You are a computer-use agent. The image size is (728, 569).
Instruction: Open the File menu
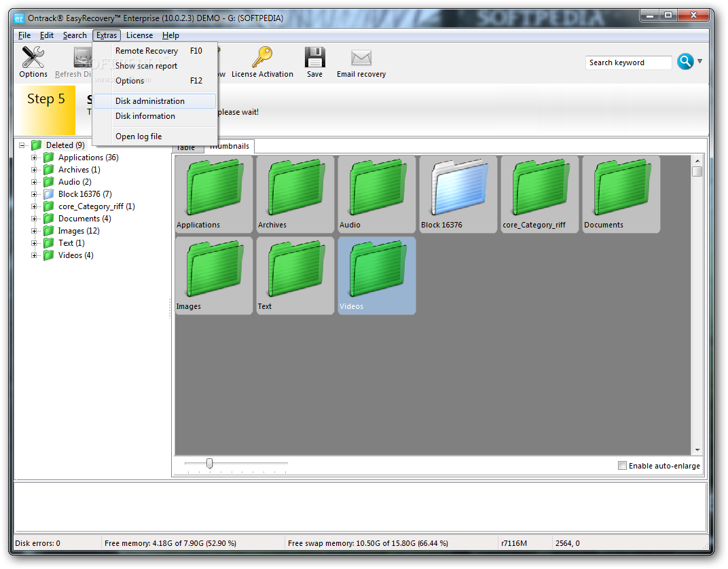(24, 35)
